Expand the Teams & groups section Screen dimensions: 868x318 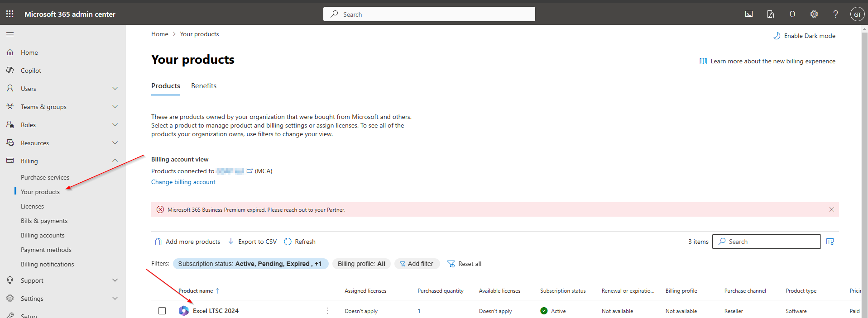click(x=115, y=107)
